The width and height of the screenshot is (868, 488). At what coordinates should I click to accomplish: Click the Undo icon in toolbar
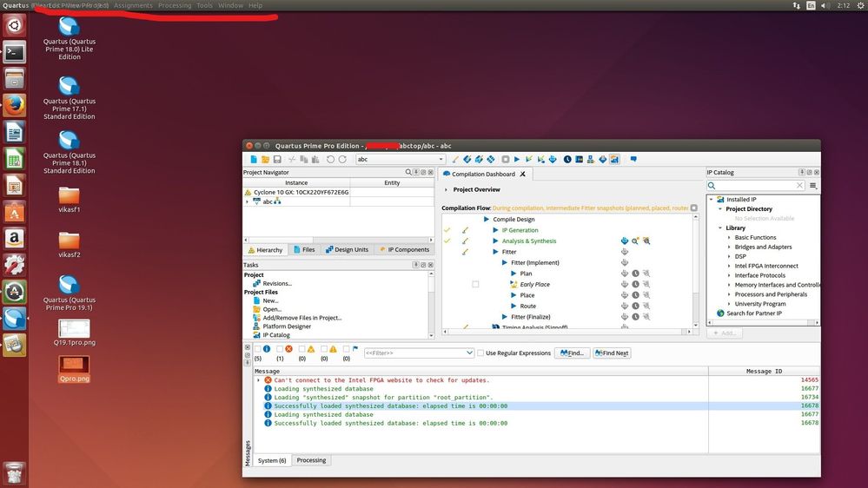click(x=330, y=160)
